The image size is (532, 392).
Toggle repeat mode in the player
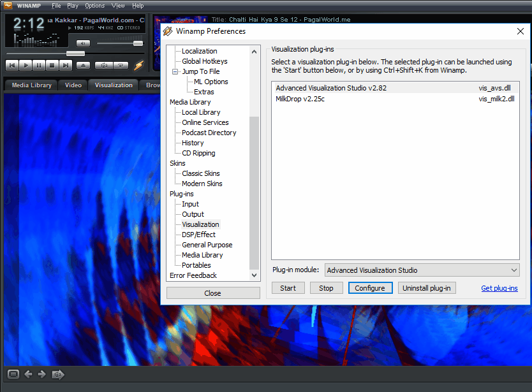(x=121, y=66)
